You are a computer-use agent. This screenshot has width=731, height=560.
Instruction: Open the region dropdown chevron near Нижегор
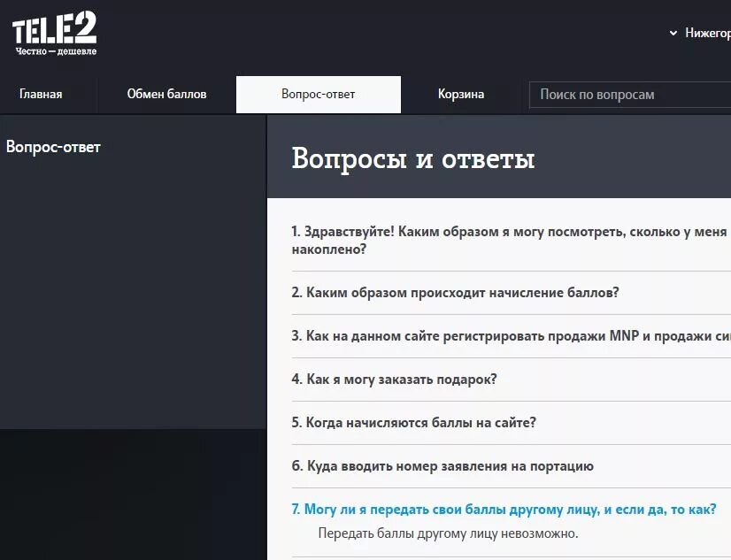click(673, 33)
